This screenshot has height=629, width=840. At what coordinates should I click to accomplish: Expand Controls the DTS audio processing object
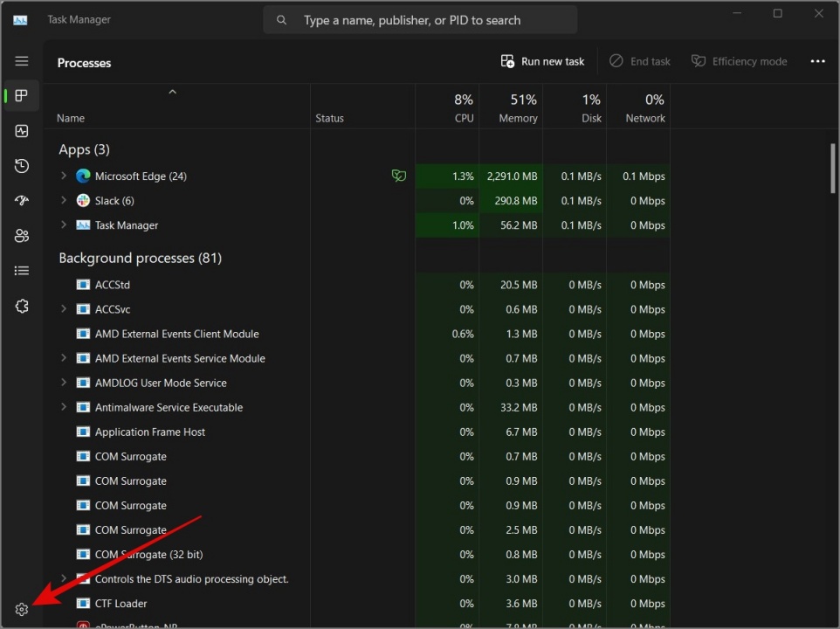coord(64,578)
